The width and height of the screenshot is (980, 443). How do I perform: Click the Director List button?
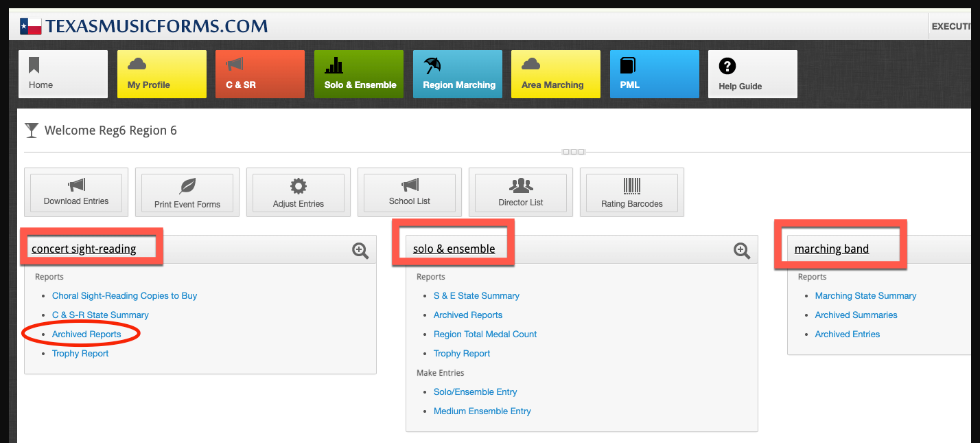tap(521, 192)
